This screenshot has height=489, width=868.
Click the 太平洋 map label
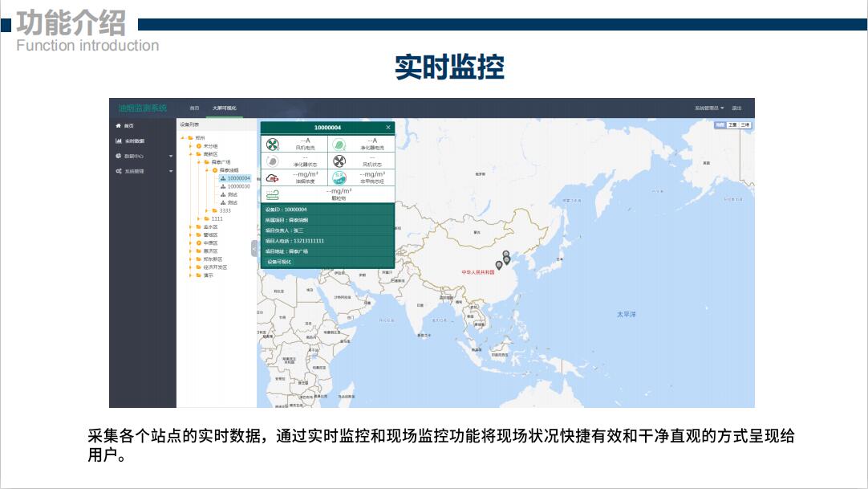click(x=627, y=314)
